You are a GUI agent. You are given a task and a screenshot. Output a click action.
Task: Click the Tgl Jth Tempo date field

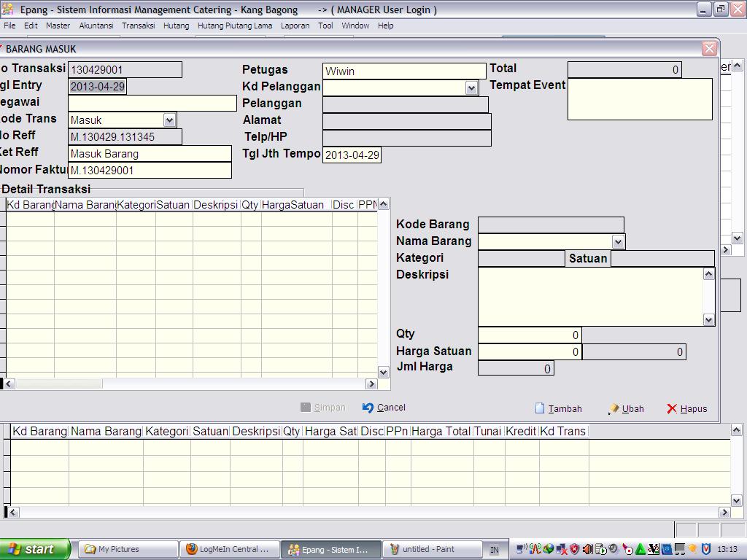tap(352, 155)
